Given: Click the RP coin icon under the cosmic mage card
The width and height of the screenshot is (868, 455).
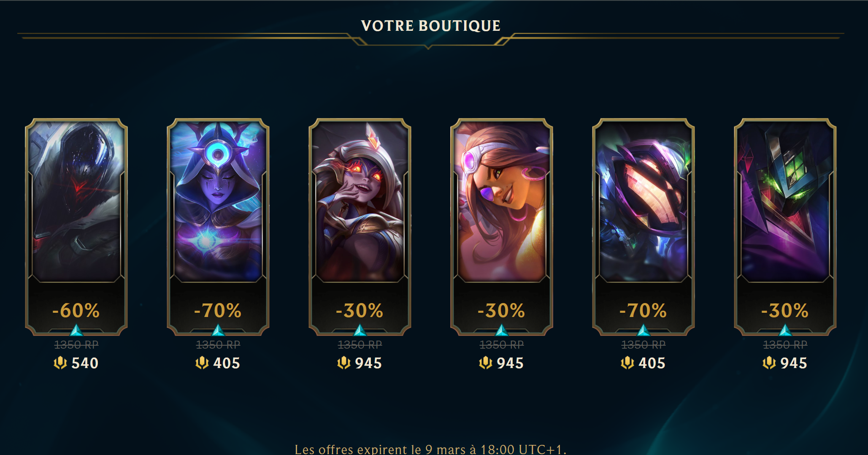Looking at the screenshot, I should pos(202,363).
